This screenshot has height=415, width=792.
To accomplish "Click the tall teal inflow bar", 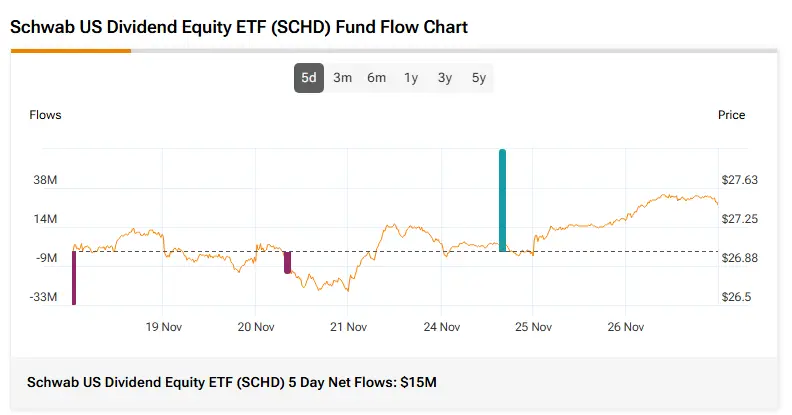I will click(x=502, y=200).
